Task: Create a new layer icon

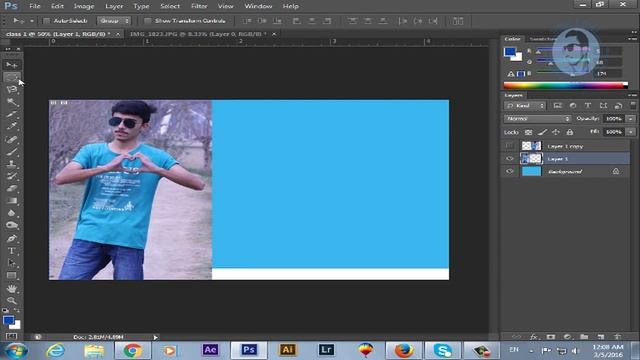Action: 601,337
